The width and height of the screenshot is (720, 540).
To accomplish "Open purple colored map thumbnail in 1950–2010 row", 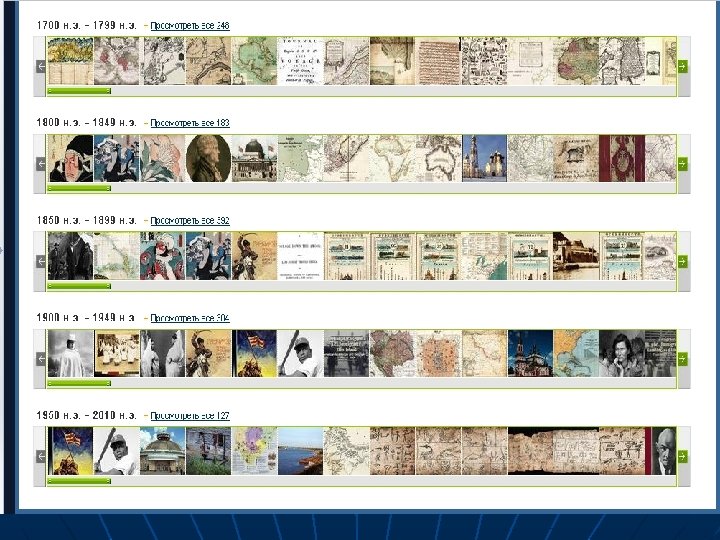I will point(254,451).
